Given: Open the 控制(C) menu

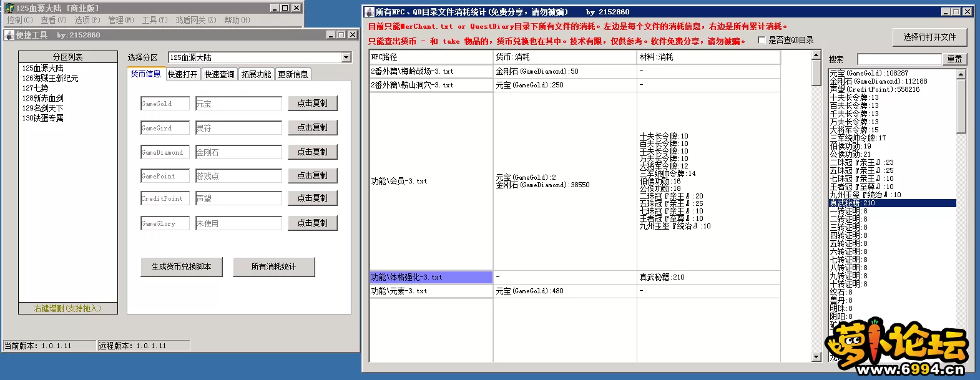Looking at the screenshot, I should pos(20,20).
